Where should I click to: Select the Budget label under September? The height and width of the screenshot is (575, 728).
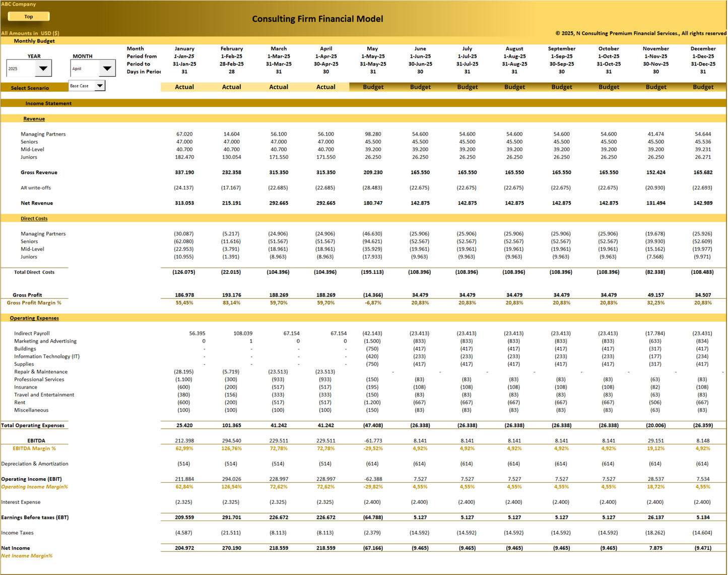(x=561, y=87)
